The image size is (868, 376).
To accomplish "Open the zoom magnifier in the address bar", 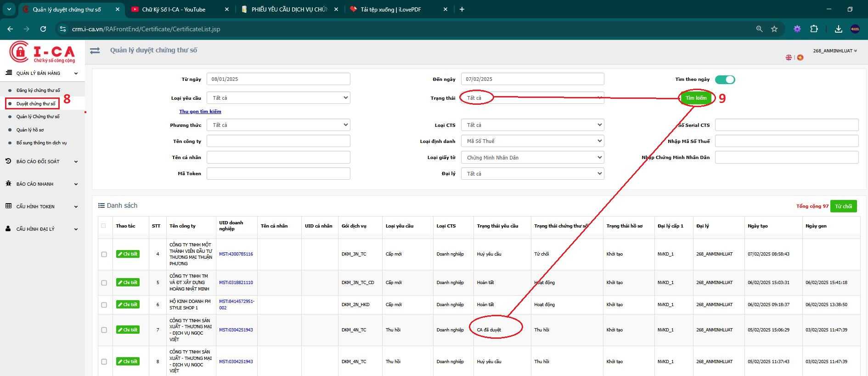I will tap(759, 29).
